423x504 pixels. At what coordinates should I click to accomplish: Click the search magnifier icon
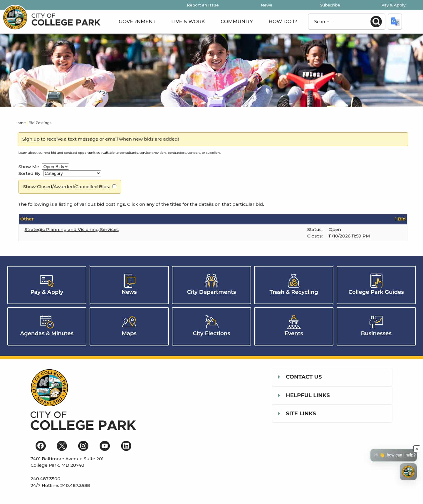[376, 21]
